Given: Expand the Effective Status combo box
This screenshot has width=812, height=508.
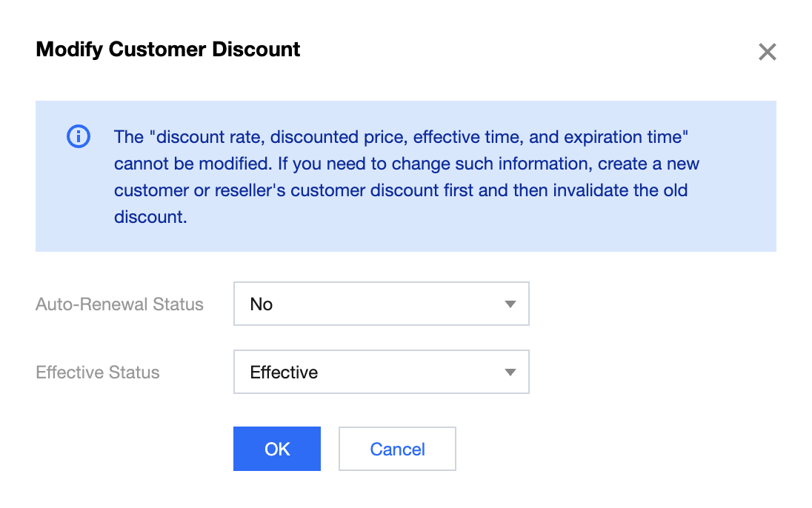Looking at the screenshot, I should (x=381, y=372).
